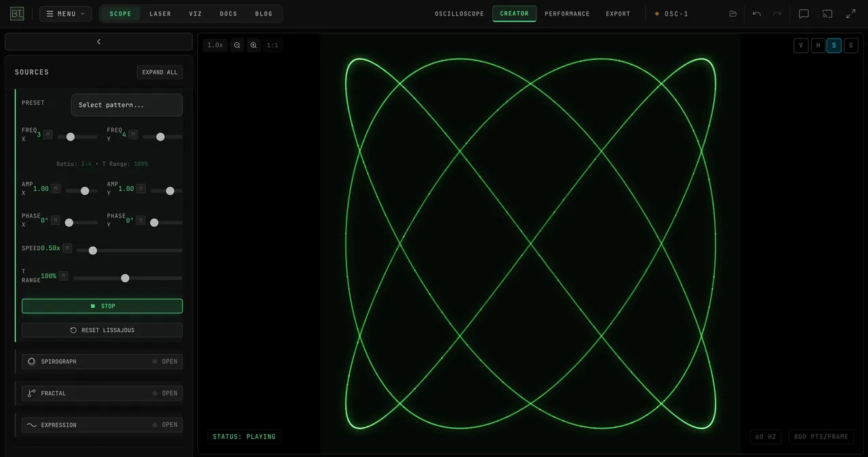Open the MENU dropdown
868x457 pixels.
(66, 14)
